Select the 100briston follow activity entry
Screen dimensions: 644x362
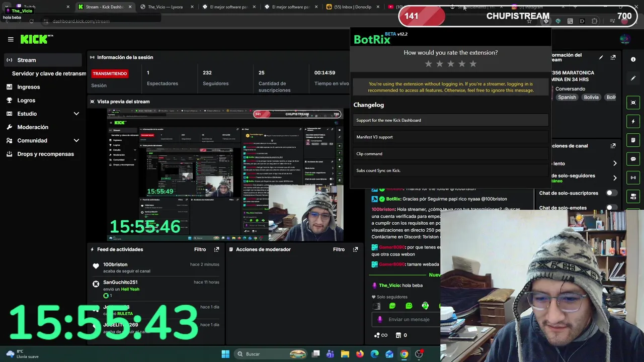point(156,267)
